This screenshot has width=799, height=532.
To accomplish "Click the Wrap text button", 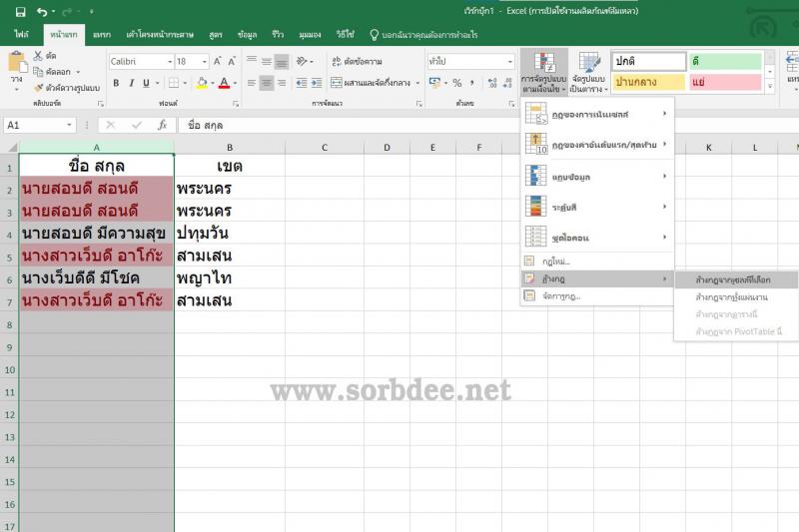I will (357, 61).
